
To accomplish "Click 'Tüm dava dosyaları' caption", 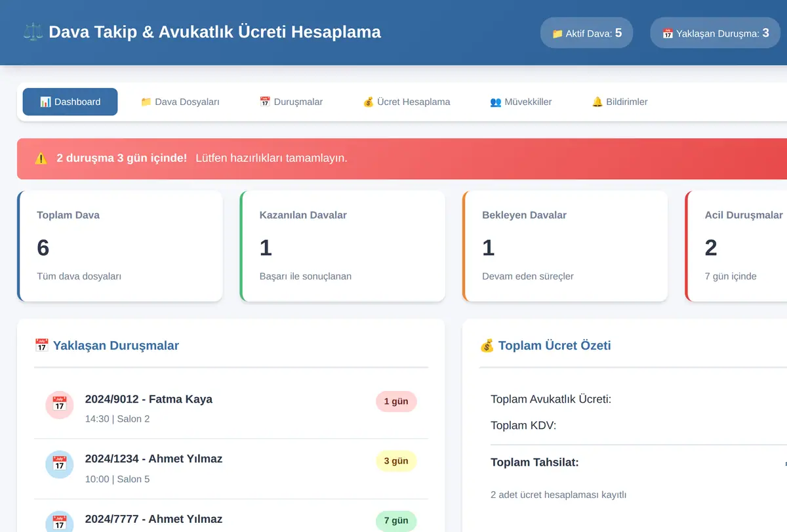I will (79, 276).
